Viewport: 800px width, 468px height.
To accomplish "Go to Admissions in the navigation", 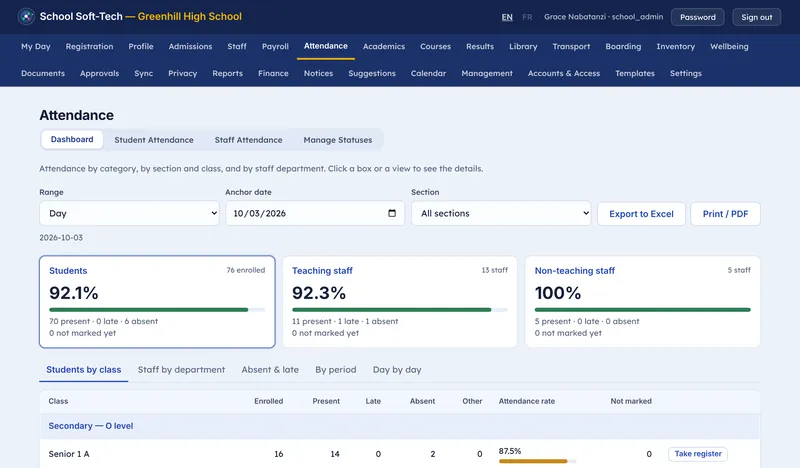I will (190, 46).
